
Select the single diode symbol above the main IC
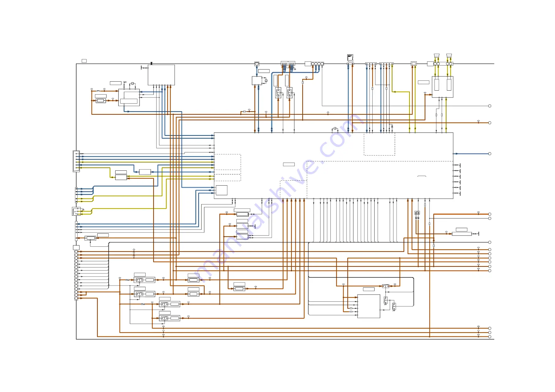[x=392, y=127]
